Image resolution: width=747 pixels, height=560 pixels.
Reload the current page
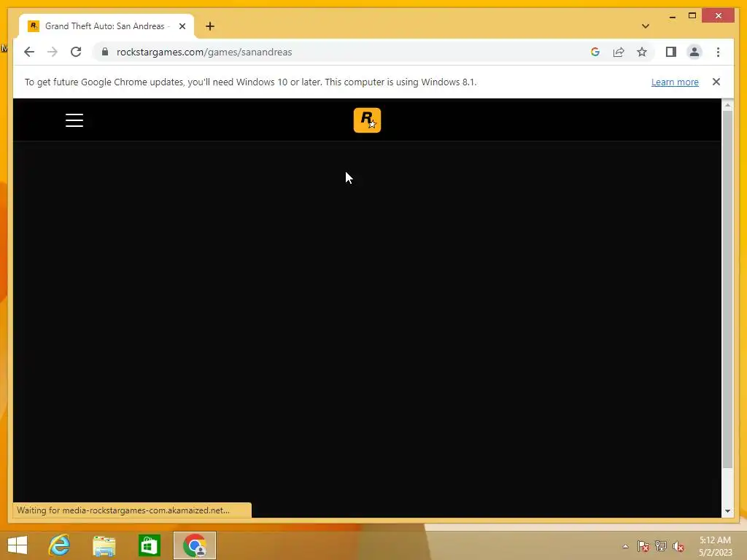(x=76, y=52)
